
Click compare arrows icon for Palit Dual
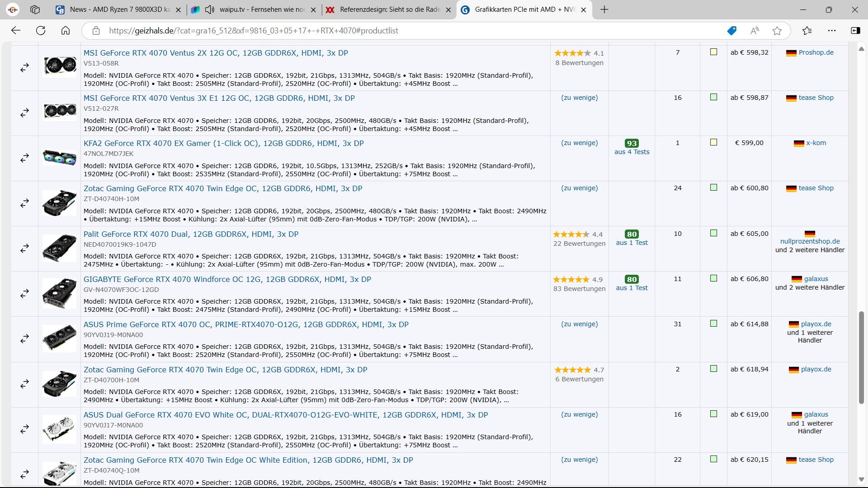click(x=25, y=249)
